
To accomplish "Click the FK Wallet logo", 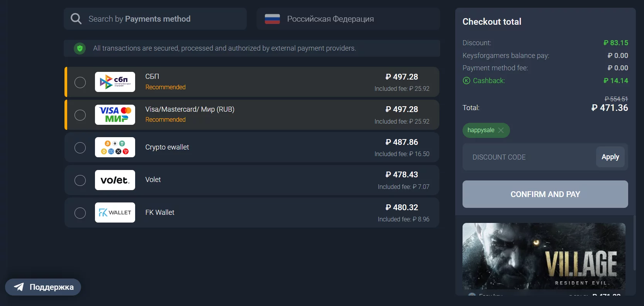I will [115, 212].
